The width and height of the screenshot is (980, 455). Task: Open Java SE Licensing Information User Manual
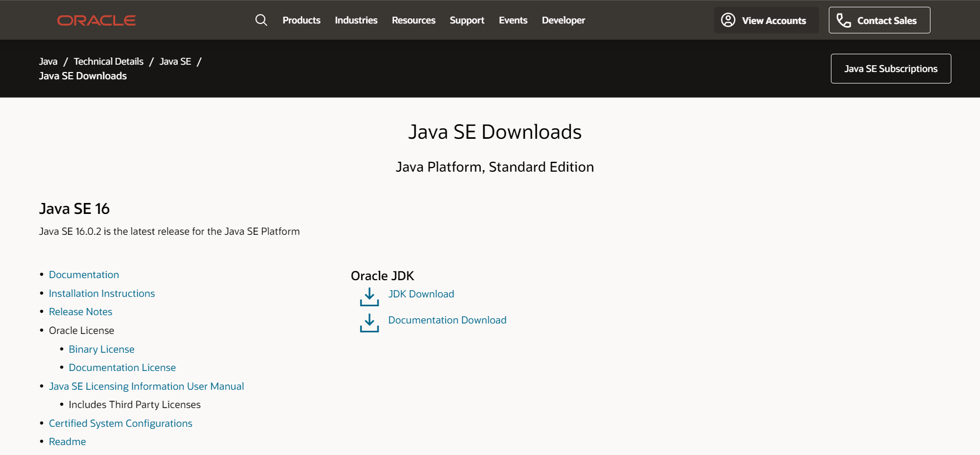(146, 386)
